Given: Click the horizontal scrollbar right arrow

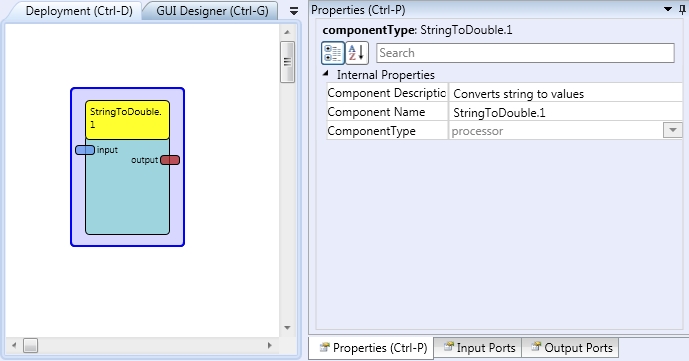Looking at the screenshot, I should 269,346.
